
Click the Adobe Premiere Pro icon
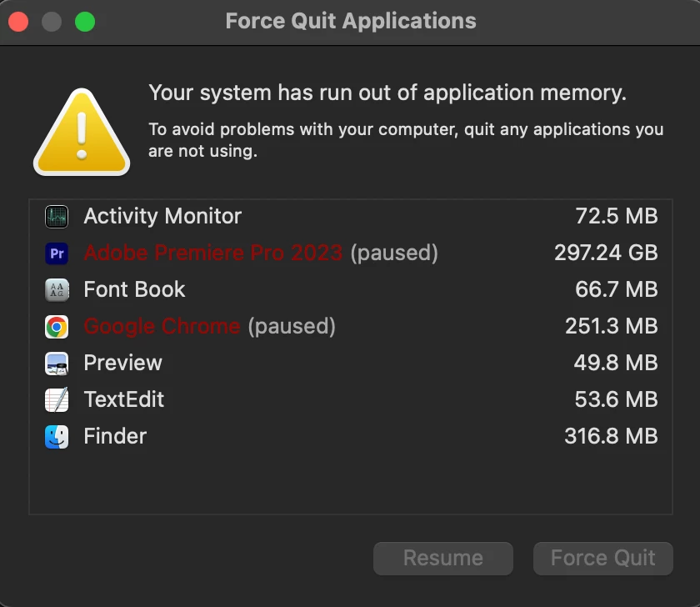pyautogui.click(x=57, y=253)
